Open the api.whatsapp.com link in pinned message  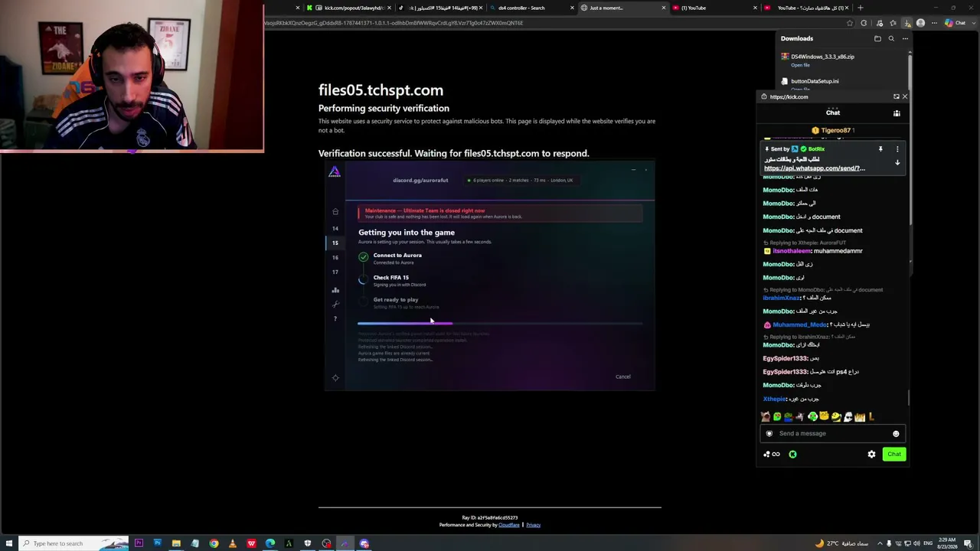pyautogui.click(x=815, y=168)
